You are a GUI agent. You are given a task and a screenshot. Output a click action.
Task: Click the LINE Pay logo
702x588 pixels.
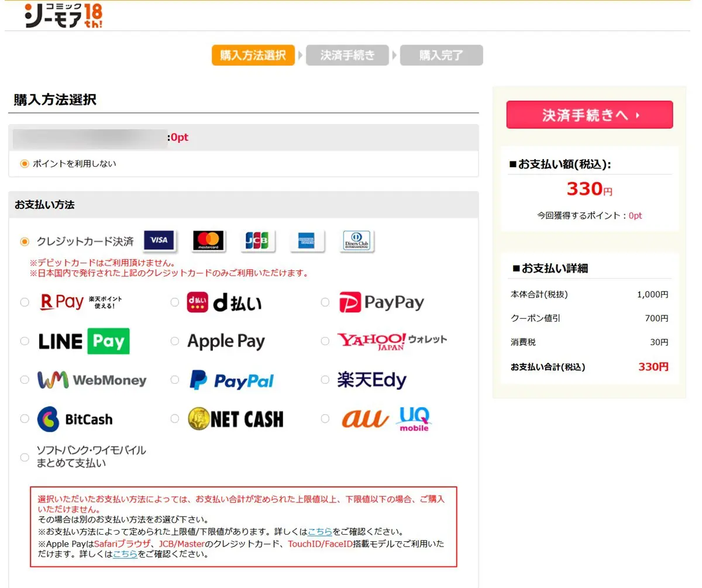(84, 341)
